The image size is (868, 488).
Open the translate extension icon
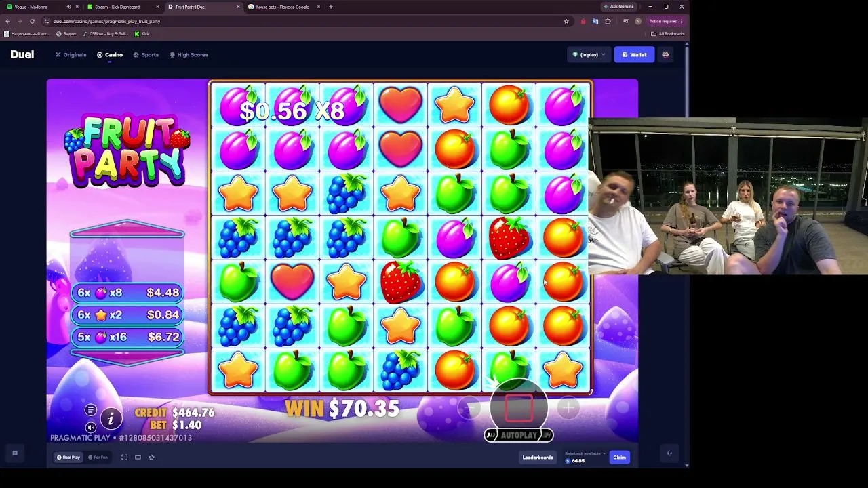(595, 21)
